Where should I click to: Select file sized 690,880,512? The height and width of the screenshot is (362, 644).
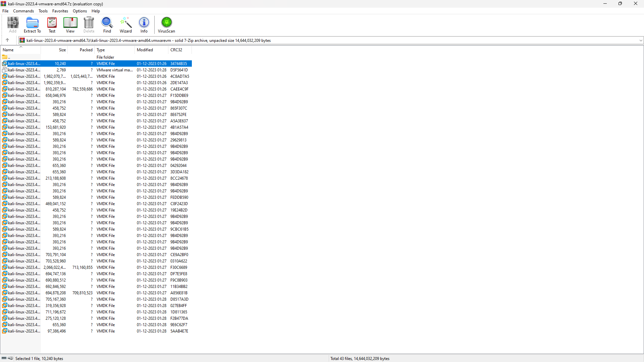[x=96, y=280]
